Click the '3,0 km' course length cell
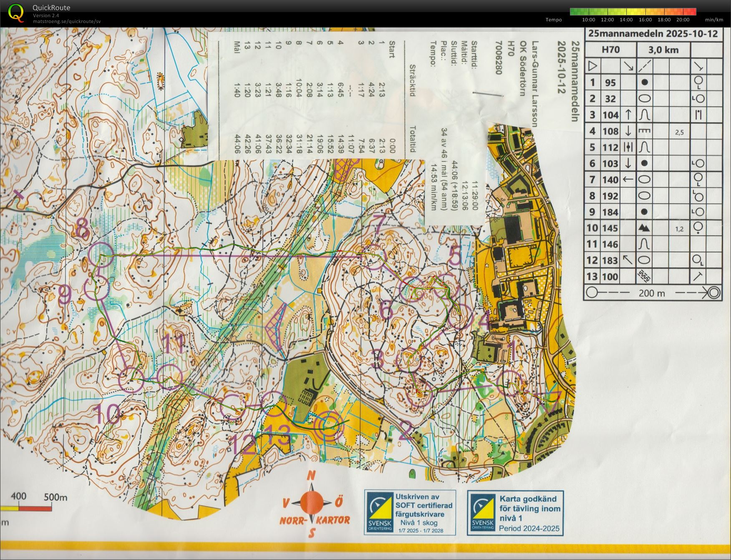This screenshot has width=731, height=560. coord(663,50)
